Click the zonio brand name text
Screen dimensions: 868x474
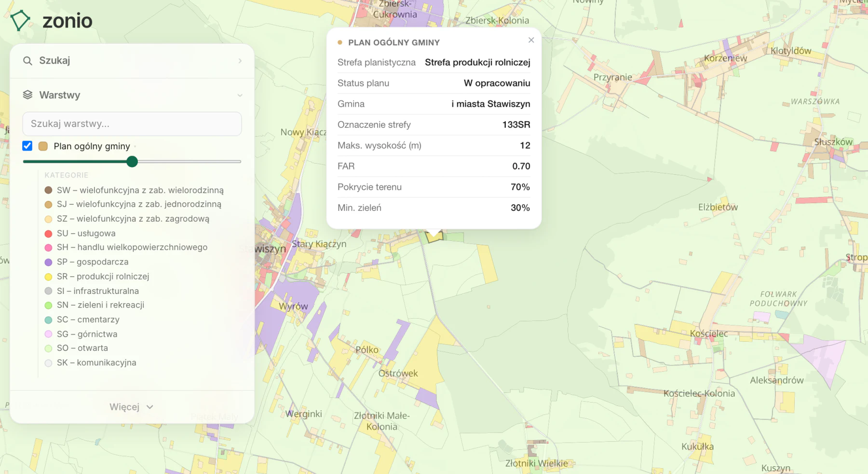[x=68, y=21]
